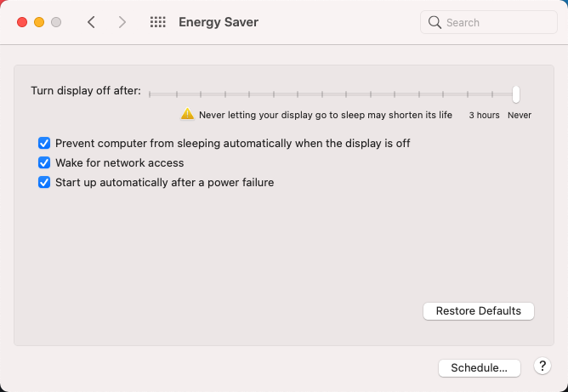Click the display sleep warning text

coord(326,114)
